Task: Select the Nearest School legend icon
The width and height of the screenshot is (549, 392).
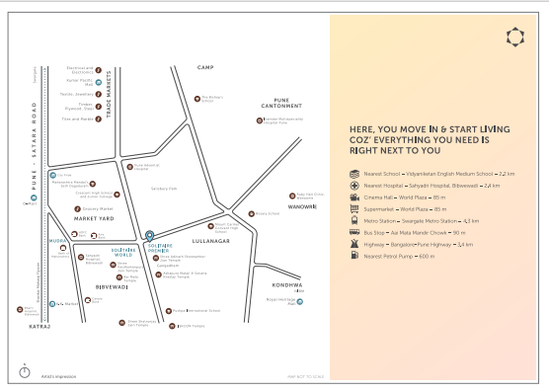Action: (x=354, y=174)
